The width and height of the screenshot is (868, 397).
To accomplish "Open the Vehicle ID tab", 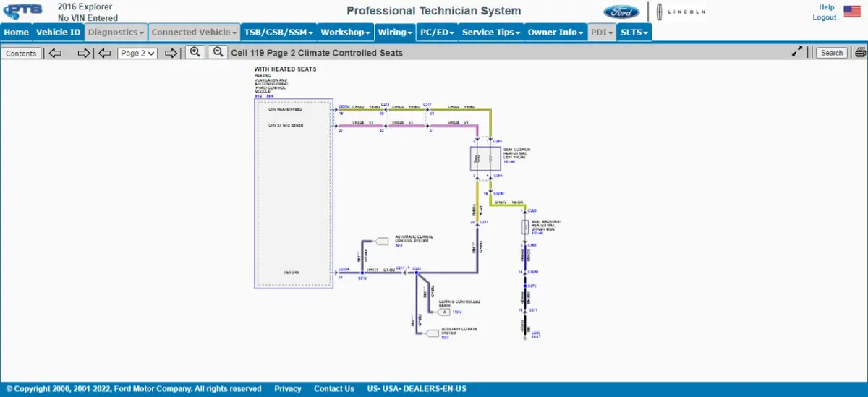I will (x=59, y=32).
